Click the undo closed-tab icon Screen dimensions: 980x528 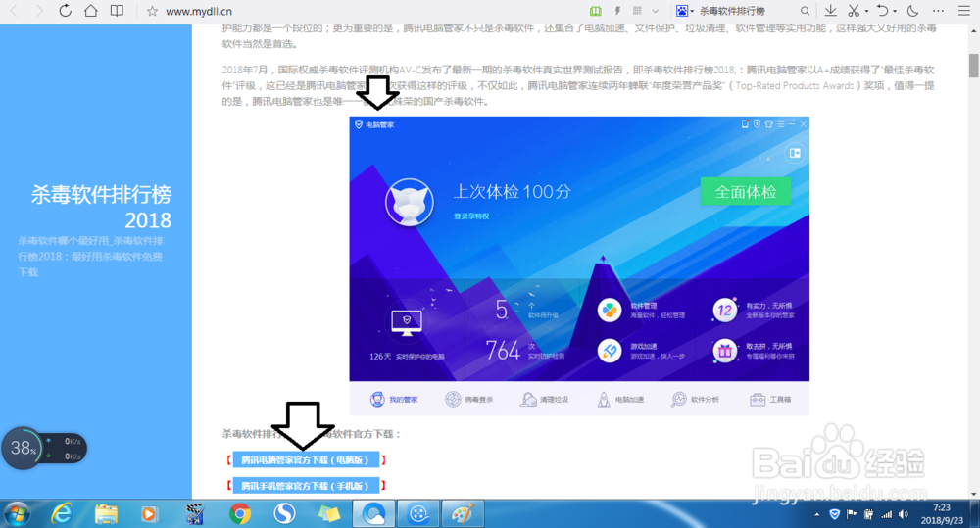[882, 11]
